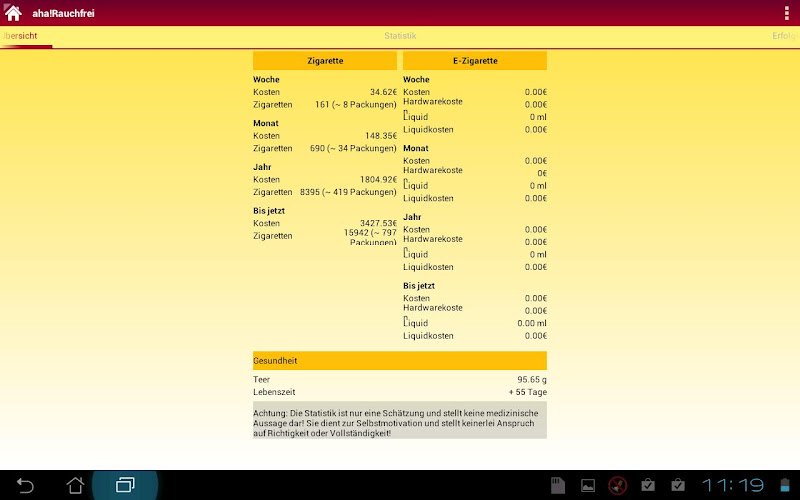This screenshot has height=500, width=800.
Task: Tap the E-Zigarette column Bis jetzt heading
Action: (419, 286)
